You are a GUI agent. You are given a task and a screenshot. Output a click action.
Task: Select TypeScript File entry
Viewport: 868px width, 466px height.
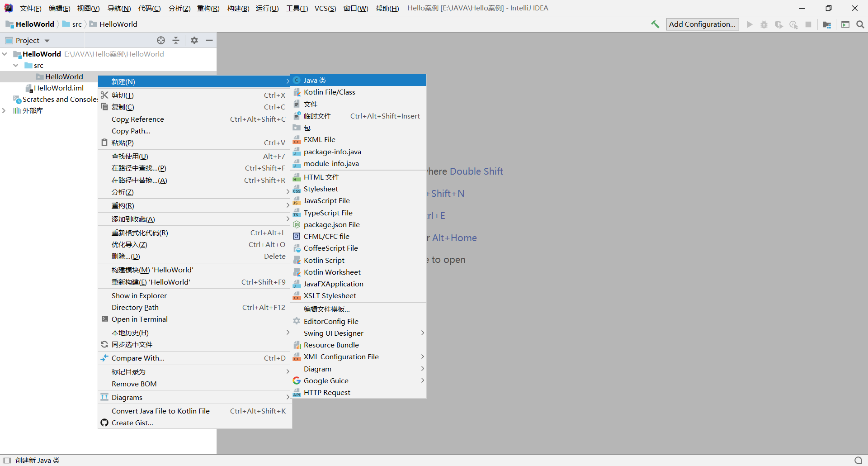358,213
